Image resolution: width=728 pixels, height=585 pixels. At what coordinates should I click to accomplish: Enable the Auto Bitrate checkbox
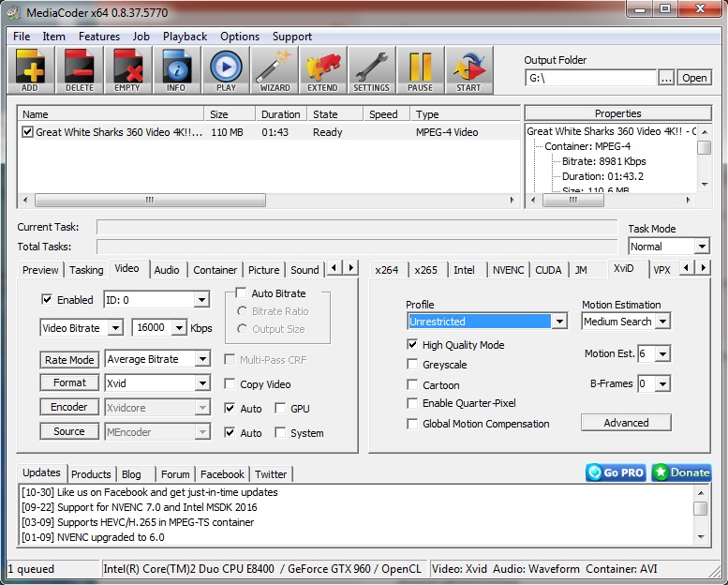(x=241, y=292)
